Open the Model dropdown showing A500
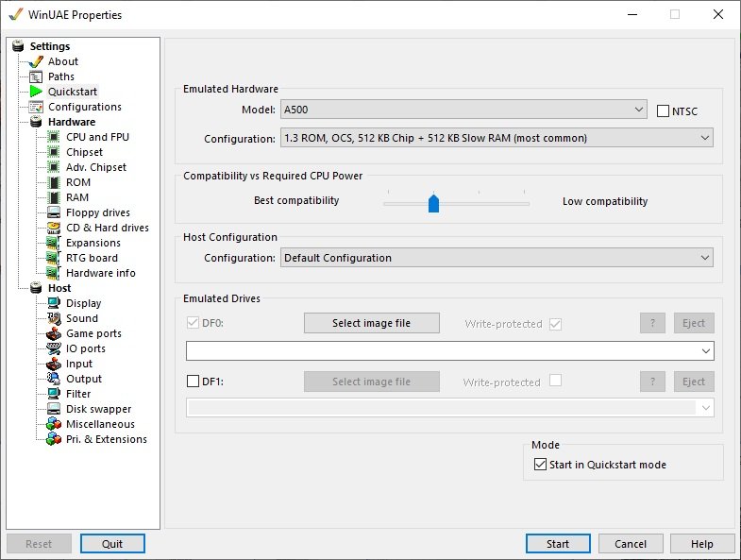The height and width of the screenshot is (560, 741). pyautogui.click(x=463, y=110)
